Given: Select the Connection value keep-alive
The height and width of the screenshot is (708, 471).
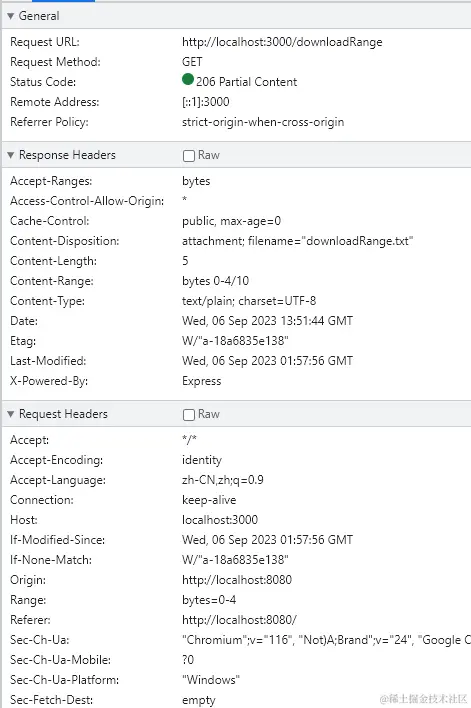Looking at the screenshot, I should click(209, 500).
